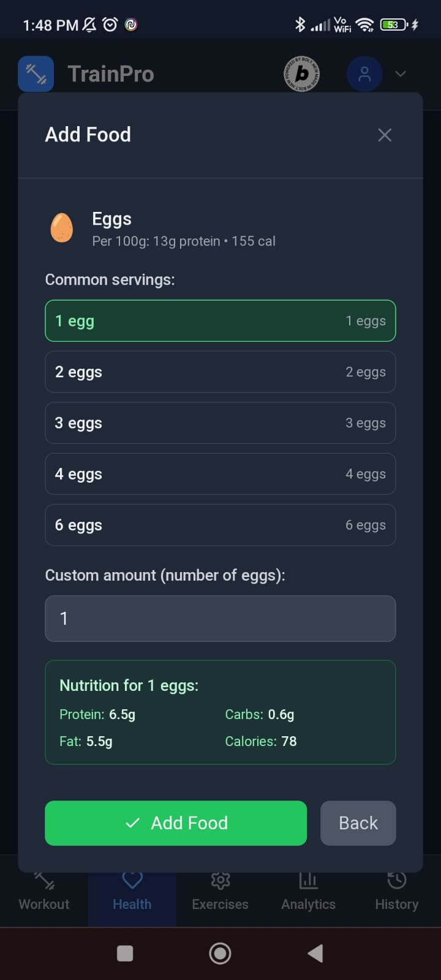Select the 1 egg serving option
This screenshot has height=980, width=441.
tap(221, 321)
